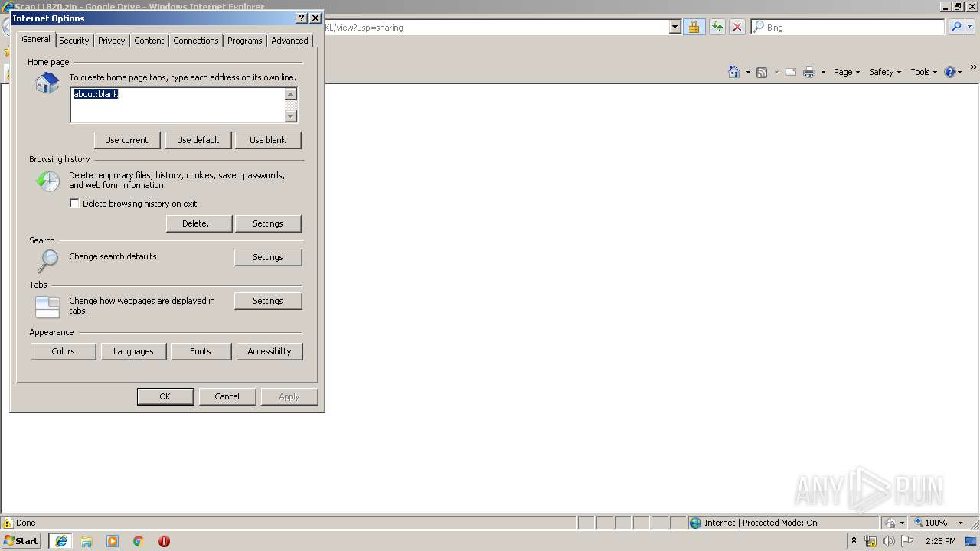Image resolution: width=980 pixels, height=551 pixels.
Task: Open the Tools menu dropdown
Action: click(x=924, y=72)
